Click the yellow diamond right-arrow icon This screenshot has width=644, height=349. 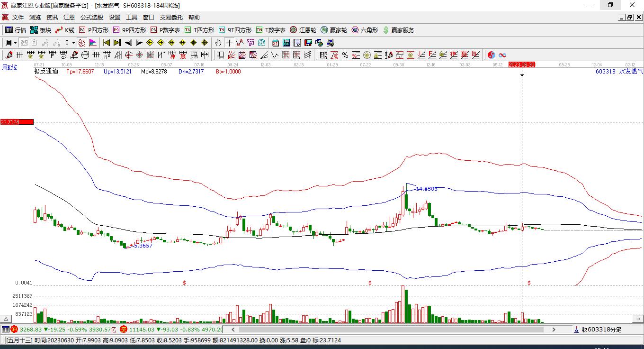pos(161,43)
